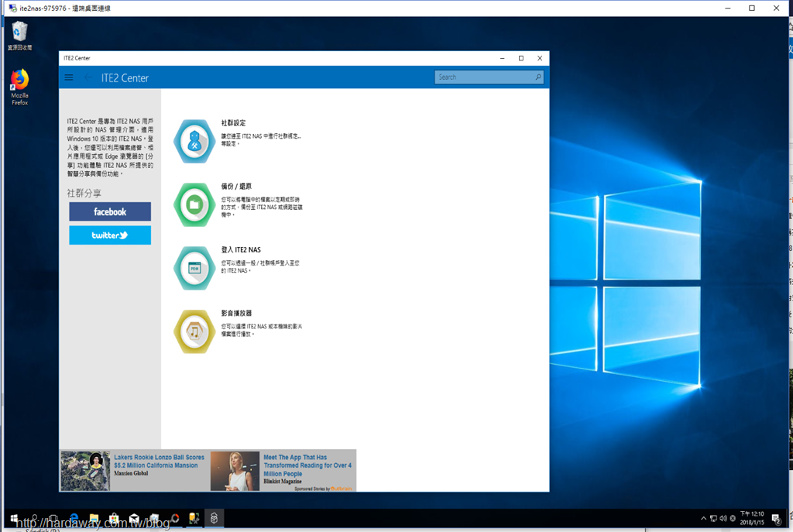The width and height of the screenshot is (793, 532).
Task: Share via the facebook button
Action: pos(110,211)
